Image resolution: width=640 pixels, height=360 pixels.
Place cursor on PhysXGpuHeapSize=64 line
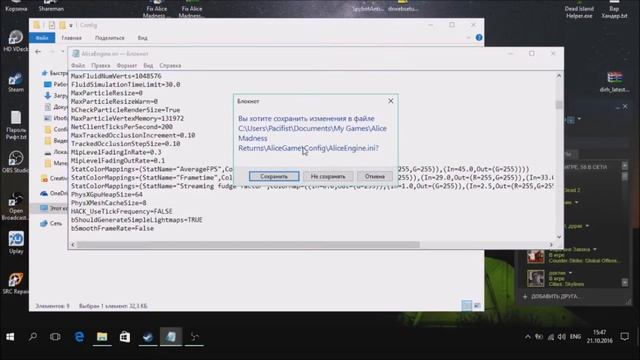(107, 194)
